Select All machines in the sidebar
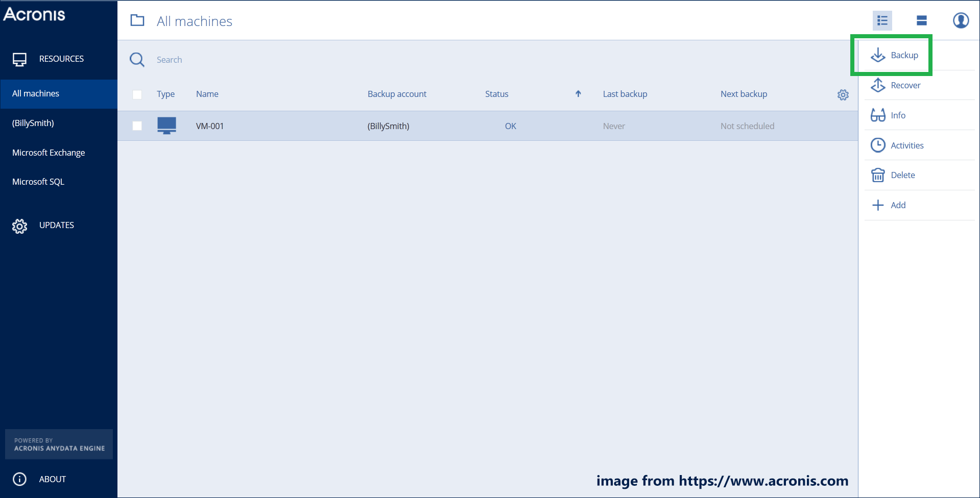 [x=59, y=94]
